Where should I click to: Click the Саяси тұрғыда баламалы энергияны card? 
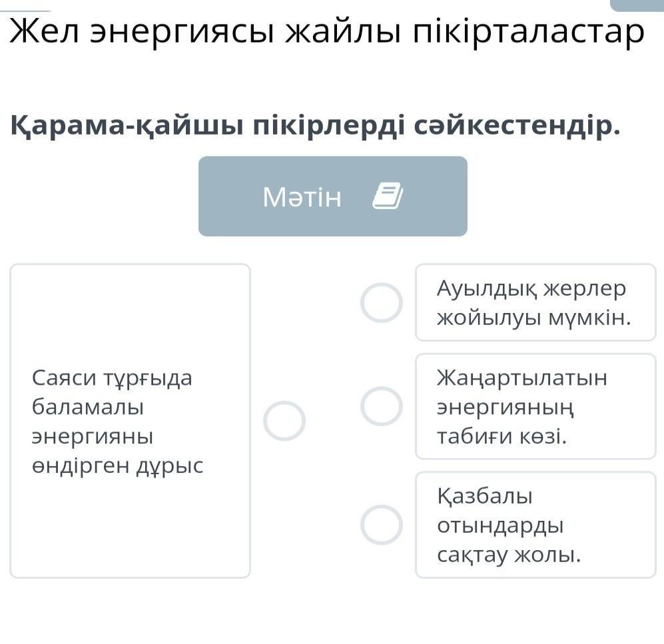point(130,421)
